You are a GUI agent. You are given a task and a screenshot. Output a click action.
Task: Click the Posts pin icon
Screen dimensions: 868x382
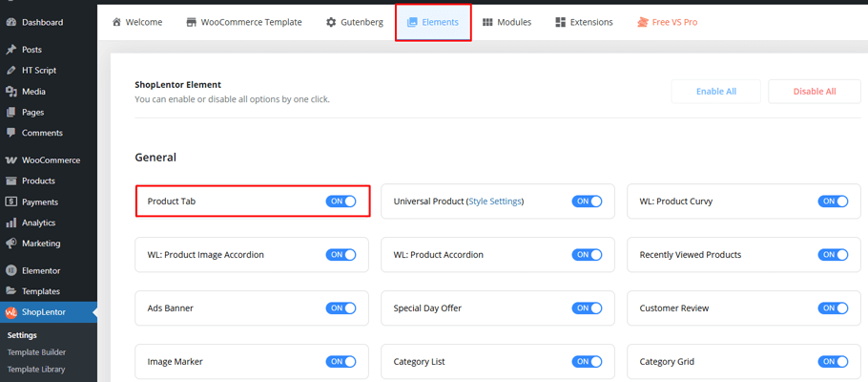[10, 50]
